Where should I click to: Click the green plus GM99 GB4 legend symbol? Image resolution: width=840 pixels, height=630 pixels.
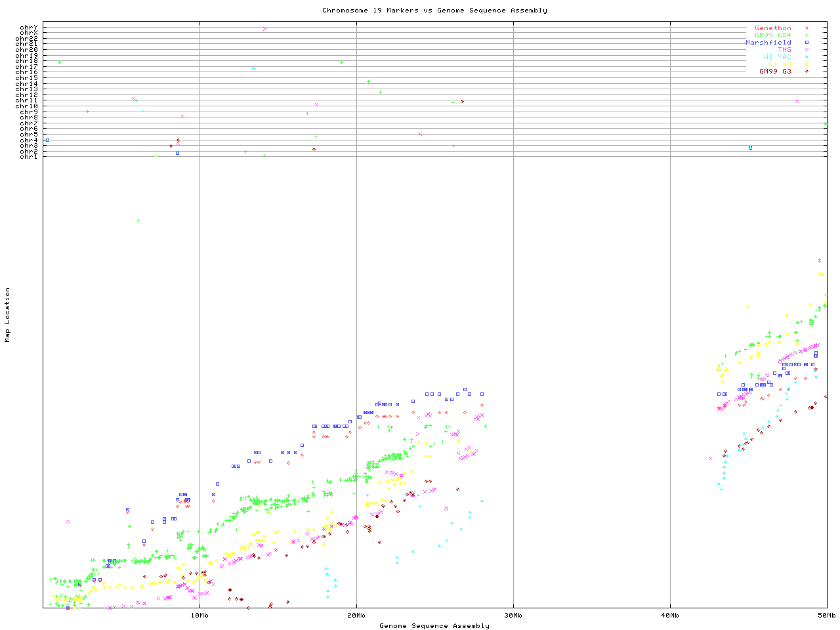pyautogui.click(x=807, y=35)
